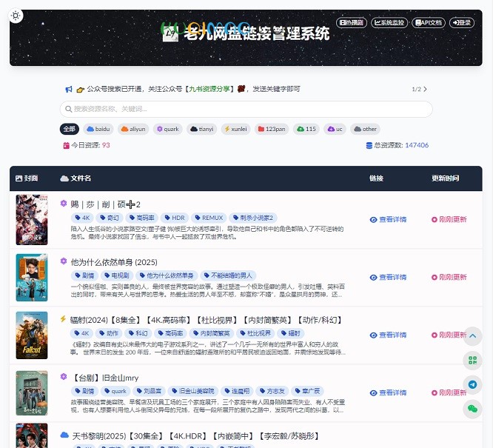Click the quark tag in 旧金山mry row
The image size is (493, 448).
(x=115, y=391)
